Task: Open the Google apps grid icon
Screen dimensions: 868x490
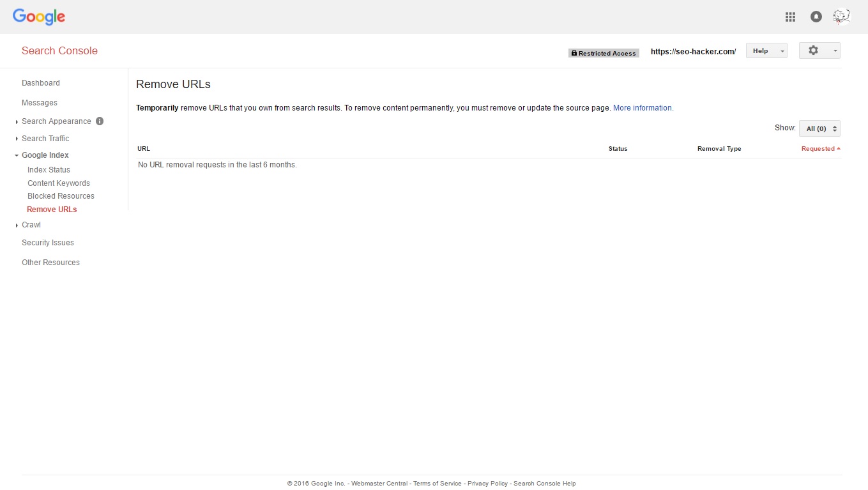Action: (790, 17)
